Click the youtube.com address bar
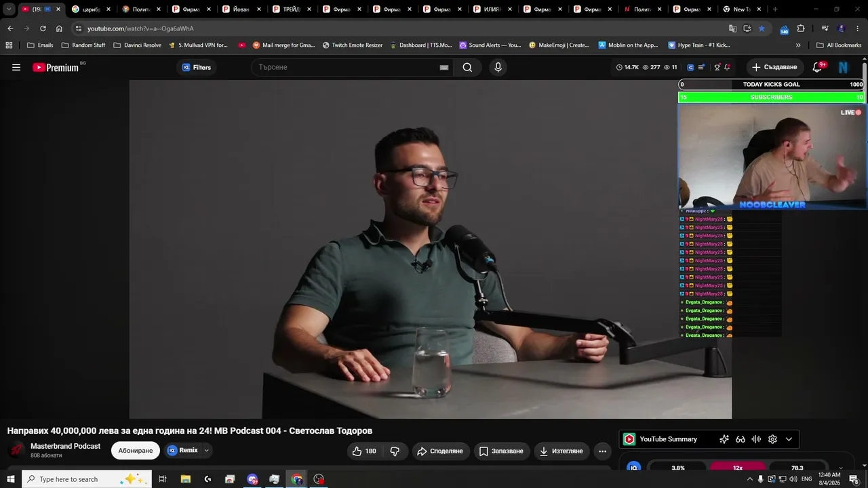Viewport: 868px width, 488px height. (400, 28)
